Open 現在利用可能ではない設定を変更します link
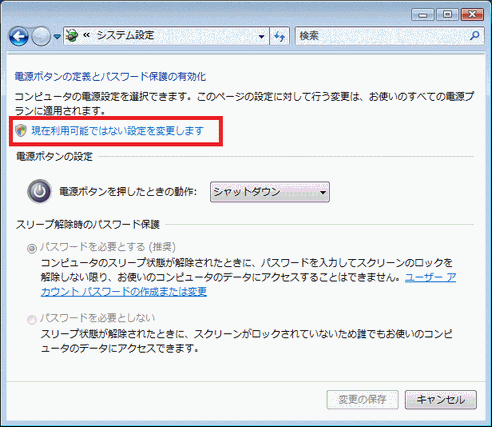 tap(117, 131)
